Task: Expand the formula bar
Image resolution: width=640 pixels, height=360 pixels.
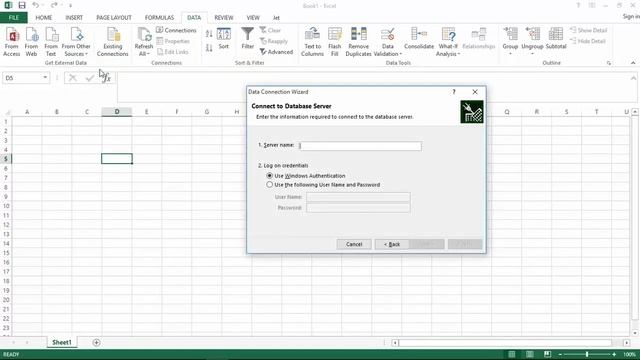Action: (x=633, y=78)
